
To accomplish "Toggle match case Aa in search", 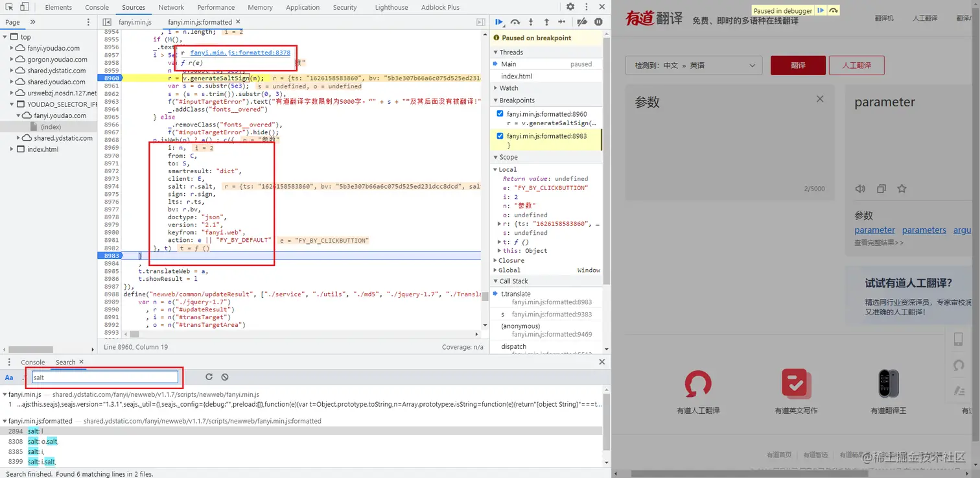I will 9,377.
